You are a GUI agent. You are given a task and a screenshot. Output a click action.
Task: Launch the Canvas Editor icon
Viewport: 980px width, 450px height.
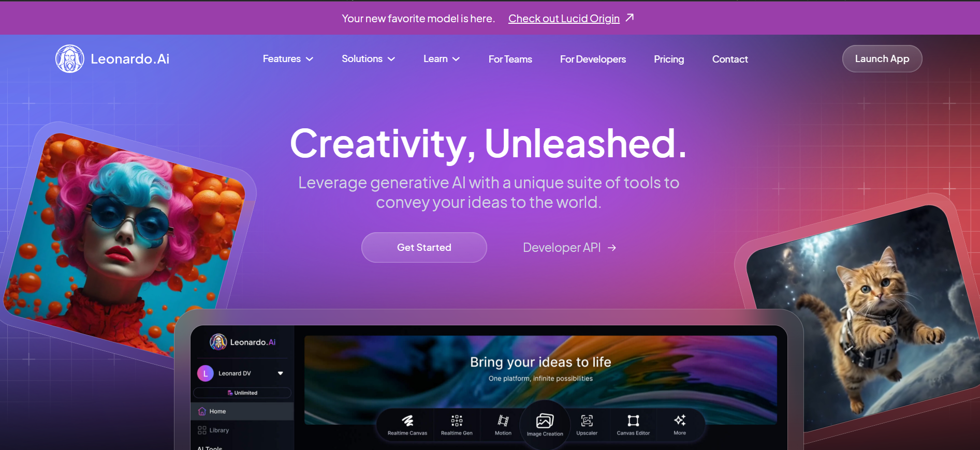(633, 421)
